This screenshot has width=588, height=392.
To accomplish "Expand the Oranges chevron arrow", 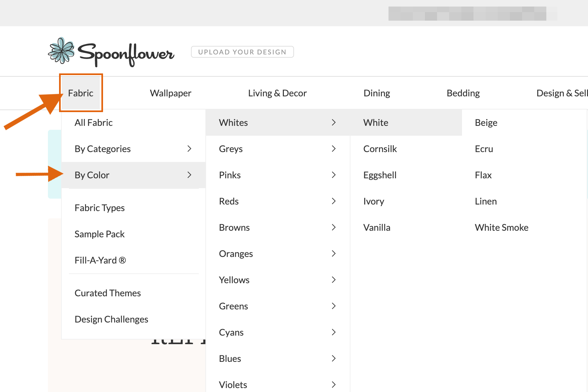I will pos(334,254).
